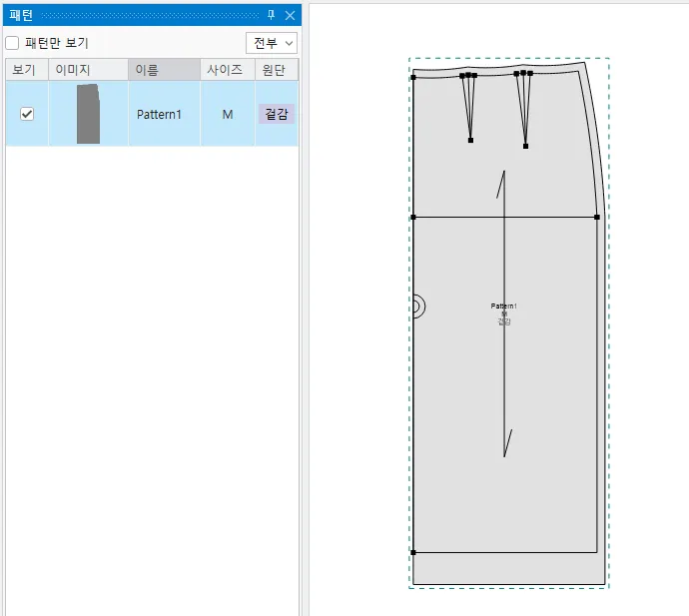Enable the 패턴만 보기 checkbox
Screen dimensions: 689x616
click(12, 43)
